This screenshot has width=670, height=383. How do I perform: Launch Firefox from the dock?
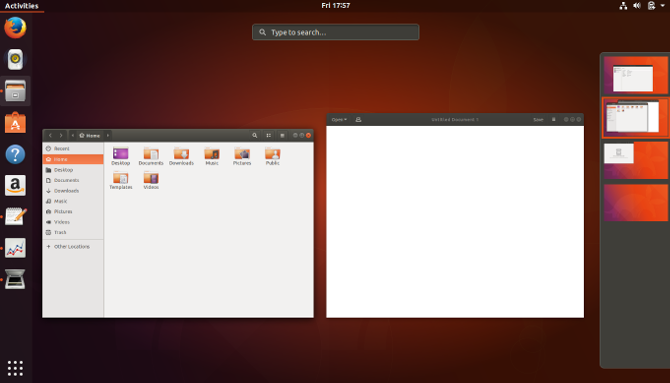(x=15, y=28)
